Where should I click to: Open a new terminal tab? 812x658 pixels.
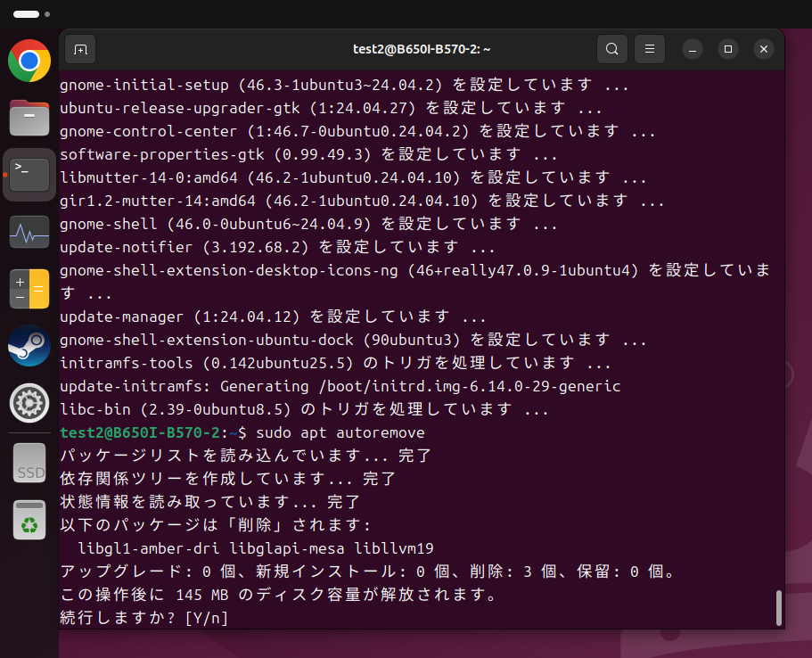pos(80,49)
